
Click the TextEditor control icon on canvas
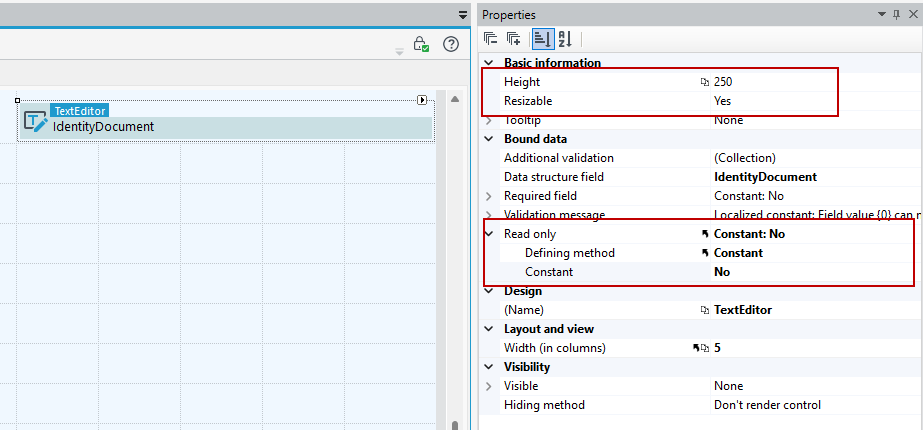[35, 121]
